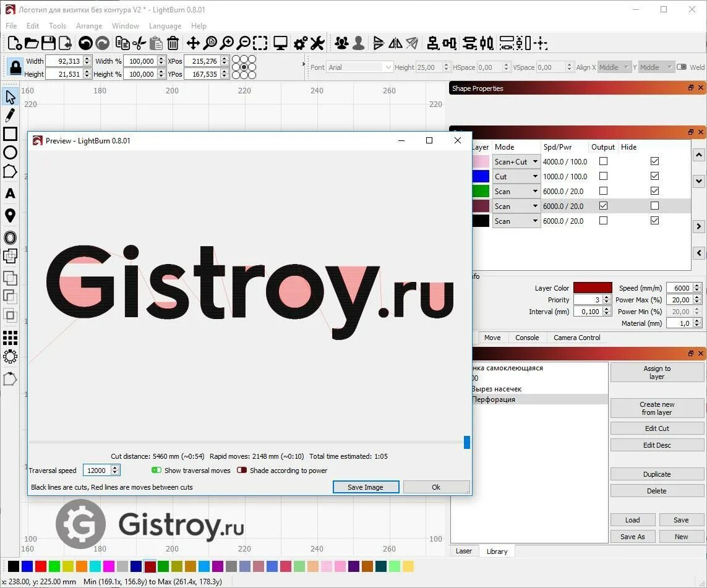Viewport: 707px width, 588px height.
Task: Click the Redo arrow icon
Action: coord(102,43)
